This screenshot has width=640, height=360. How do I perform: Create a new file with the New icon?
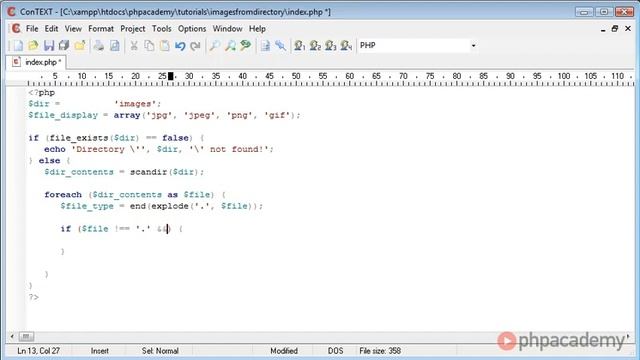point(18,46)
